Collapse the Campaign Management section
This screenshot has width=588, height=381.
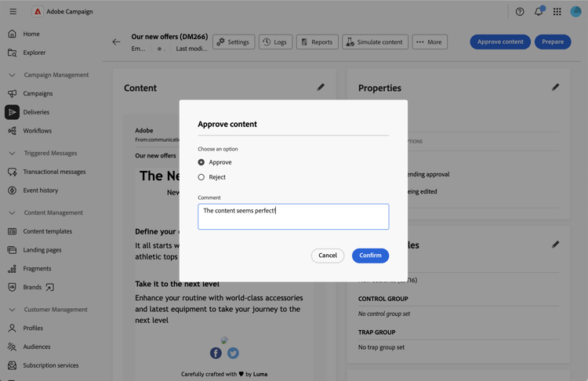click(x=12, y=75)
